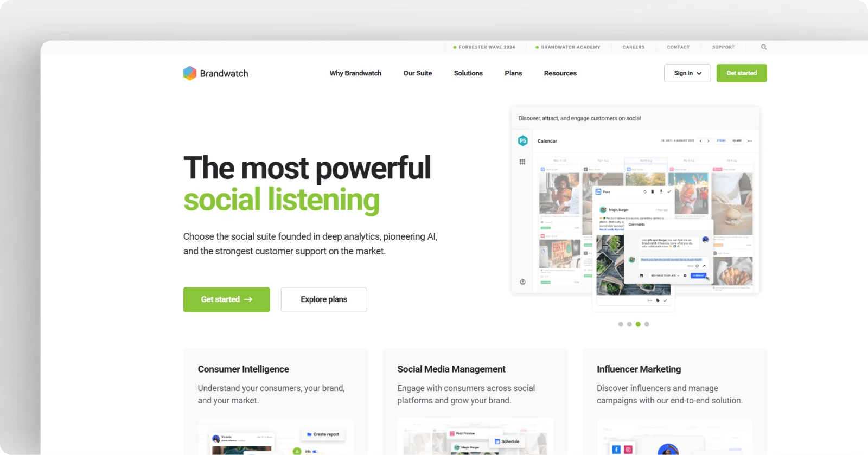Screen dimensions: 868x455
Task: Open the Influencer Marketing card heading
Action: tap(639, 369)
